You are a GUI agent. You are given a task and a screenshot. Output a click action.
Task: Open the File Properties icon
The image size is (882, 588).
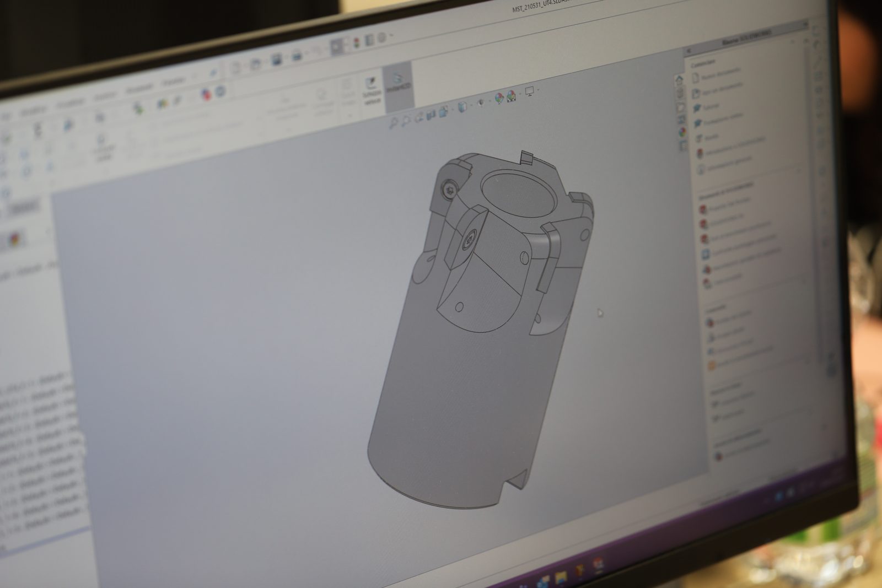tap(369, 40)
